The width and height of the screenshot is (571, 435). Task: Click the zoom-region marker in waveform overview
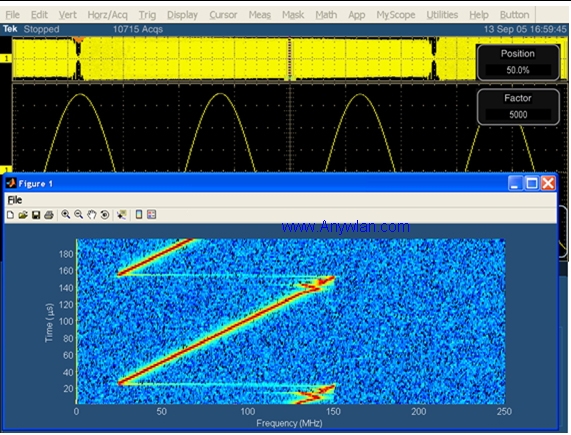[x=290, y=59]
